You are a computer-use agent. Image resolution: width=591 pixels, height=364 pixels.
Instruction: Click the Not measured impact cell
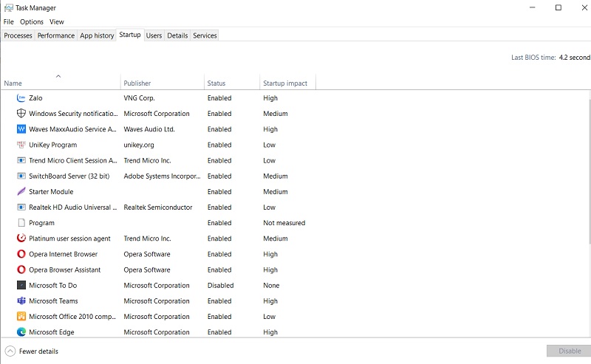[x=284, y=223]
